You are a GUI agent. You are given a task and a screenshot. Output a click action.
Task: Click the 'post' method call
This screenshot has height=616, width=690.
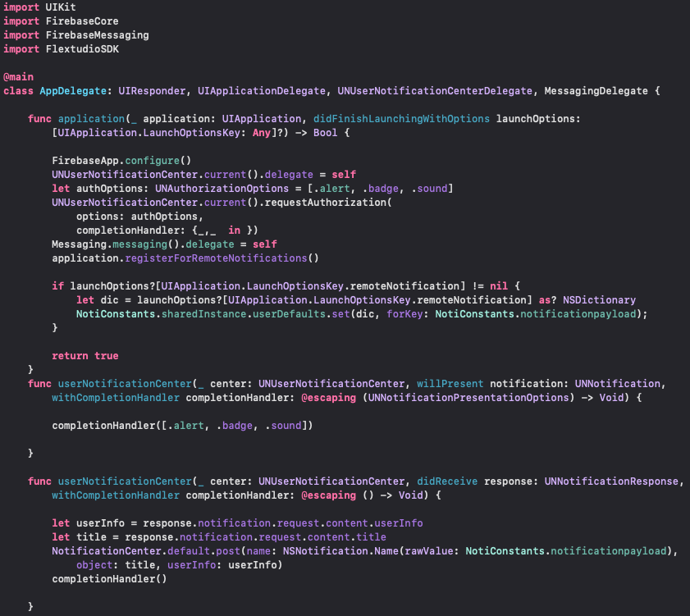click(228, 551)
